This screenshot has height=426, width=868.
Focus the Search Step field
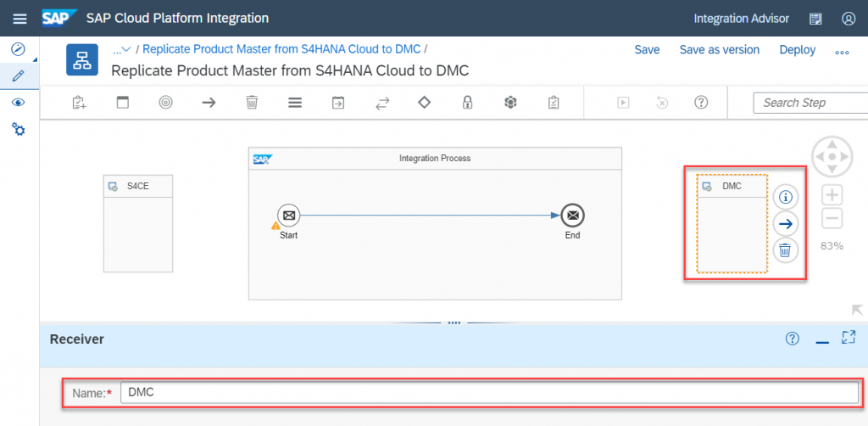810,103
